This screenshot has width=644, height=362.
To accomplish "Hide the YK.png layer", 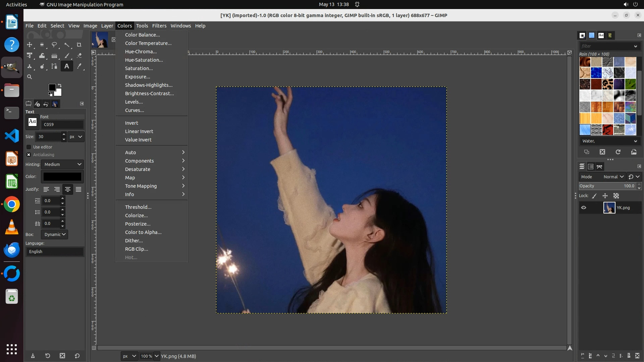I will coord(584,207).
